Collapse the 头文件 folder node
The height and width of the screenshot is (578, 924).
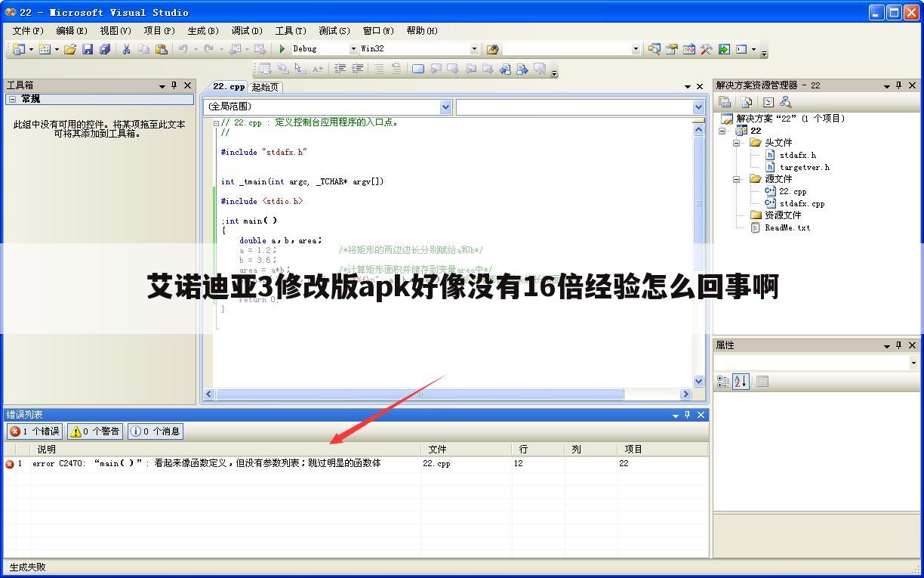737,143
